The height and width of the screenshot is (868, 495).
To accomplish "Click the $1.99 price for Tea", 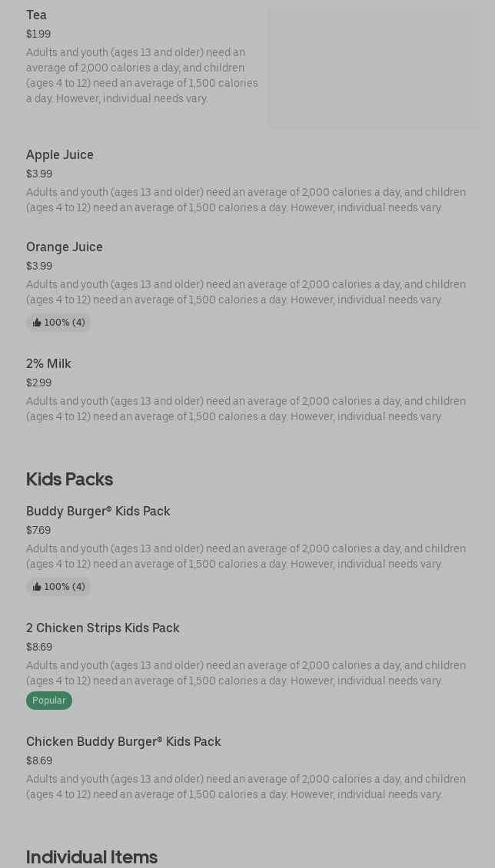I will coord(38,34).
